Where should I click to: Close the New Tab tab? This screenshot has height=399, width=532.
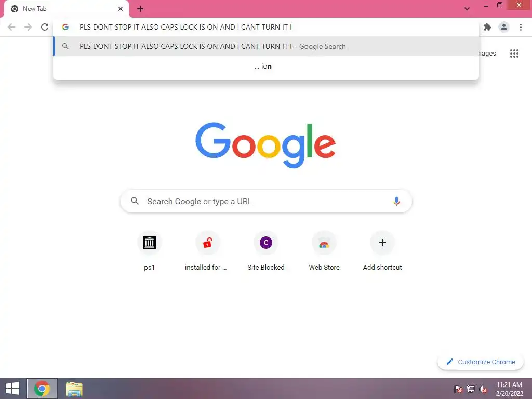(x=121, y=9)
